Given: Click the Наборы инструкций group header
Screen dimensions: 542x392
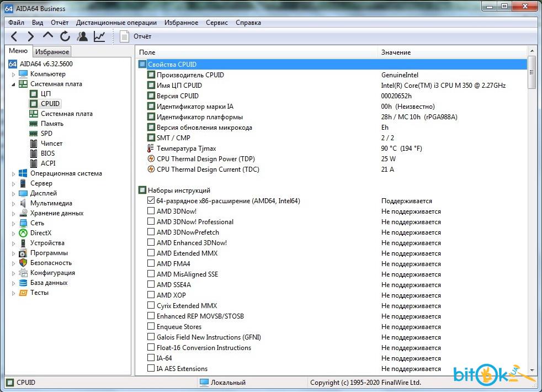Looking at the screenshot, I should tap(179, 190).
